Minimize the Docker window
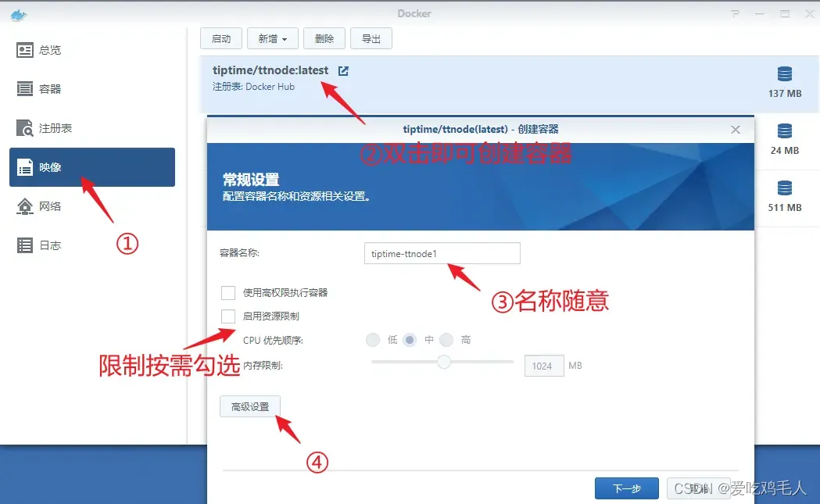 (x=760, y=14)
